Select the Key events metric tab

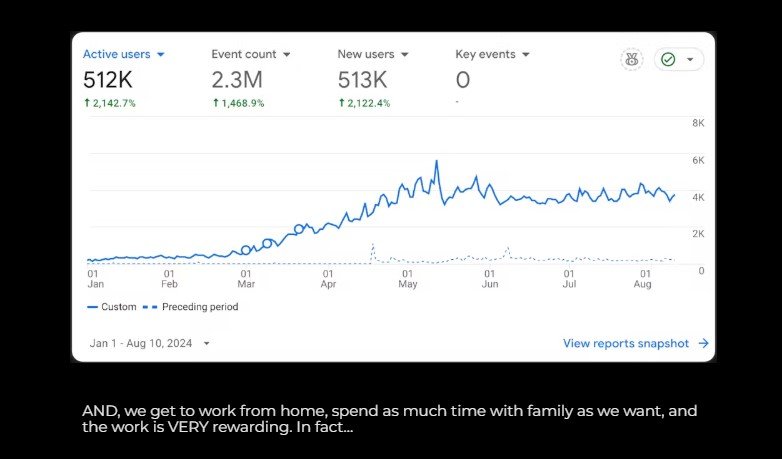tap(486, 54)
